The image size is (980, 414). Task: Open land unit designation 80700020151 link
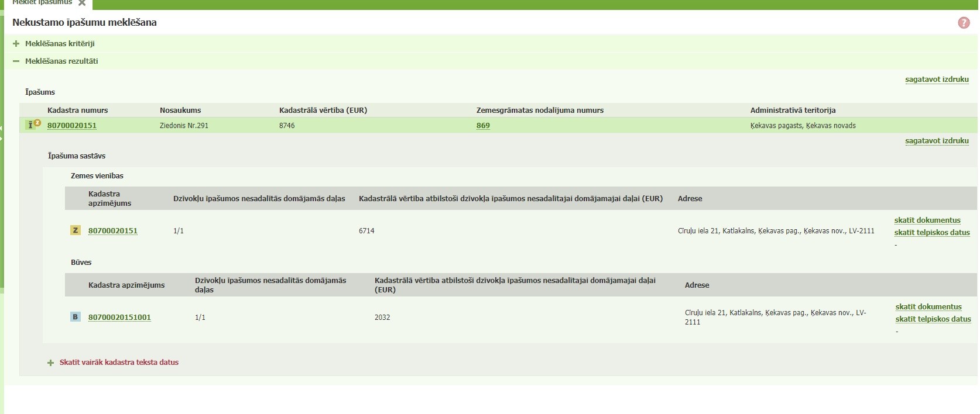pos(113,231)
